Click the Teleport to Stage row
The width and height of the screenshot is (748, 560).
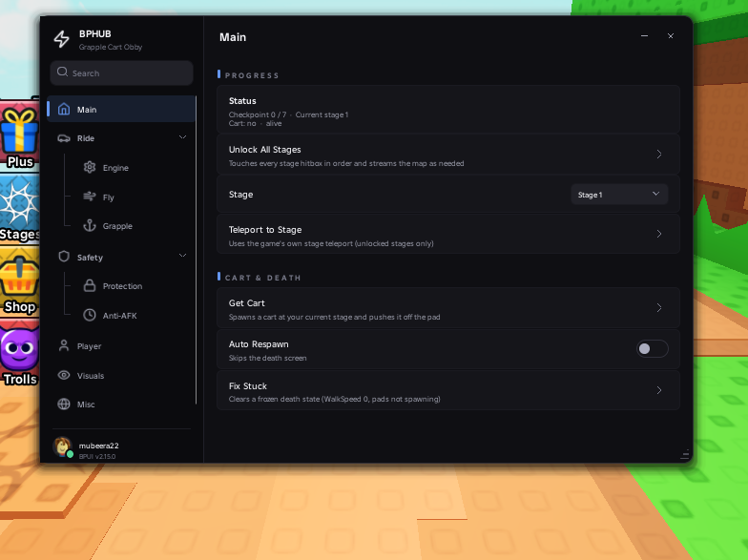click(x=448, y=235)
